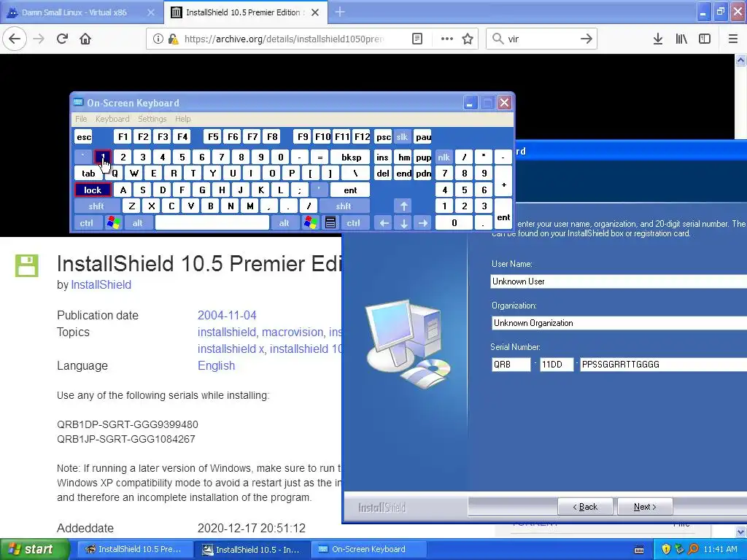Image resolution: width=747 pixels, height=560 pixels.
Task: Click the first serial number box QRB
Action: pos(511,365)
